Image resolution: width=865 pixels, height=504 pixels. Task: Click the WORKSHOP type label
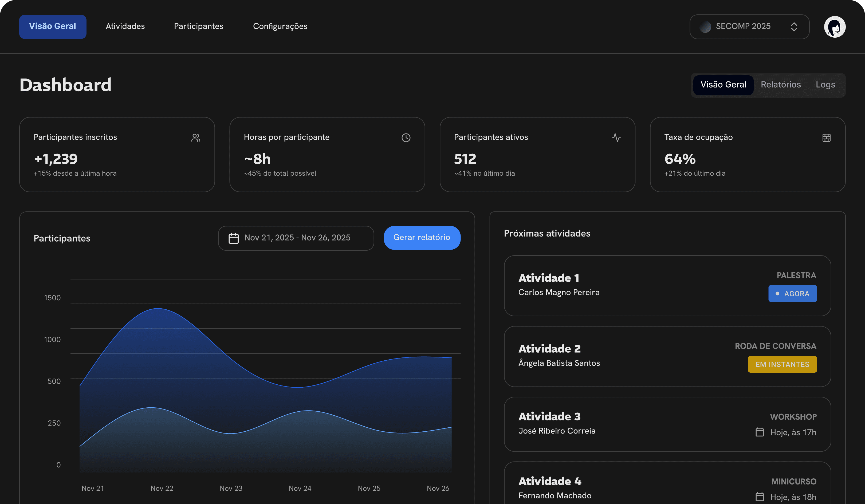[x=793, y=417]
